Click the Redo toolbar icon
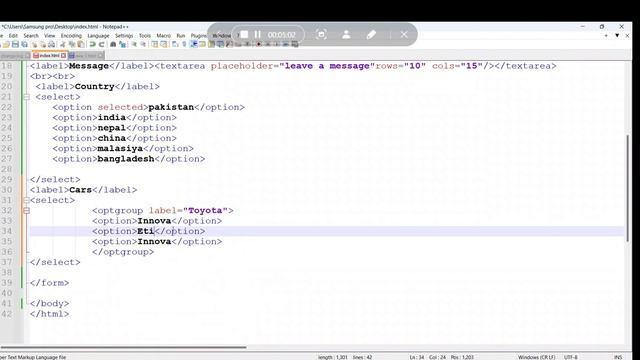This screenshot has width=640, height=360. [102, 44]
